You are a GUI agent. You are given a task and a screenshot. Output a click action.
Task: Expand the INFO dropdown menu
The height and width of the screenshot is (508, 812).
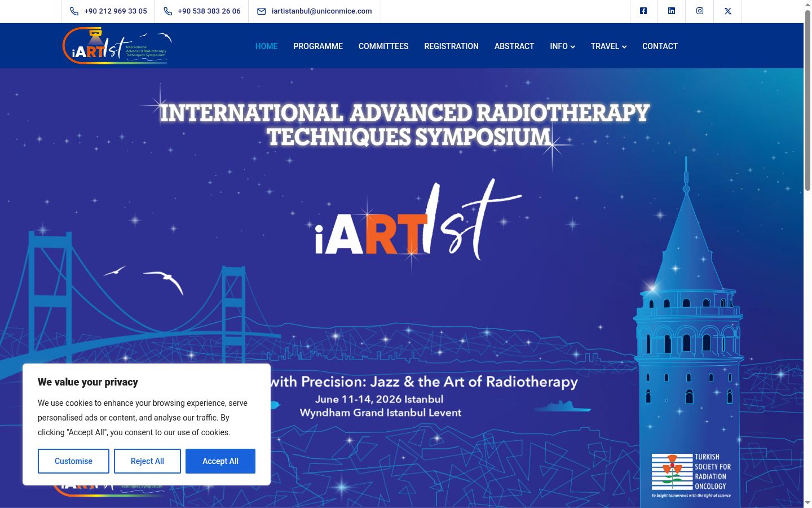[562, 46]
